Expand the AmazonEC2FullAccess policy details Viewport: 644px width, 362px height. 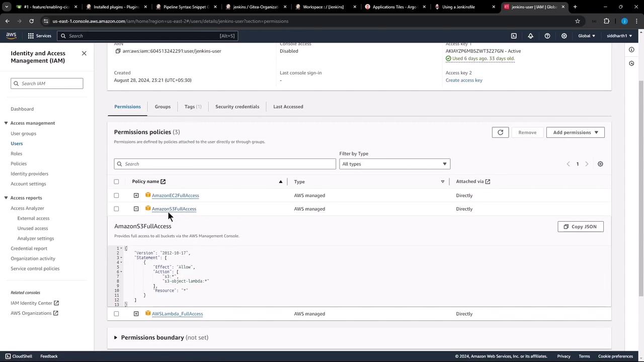pyautogui.click(x=136, y=195)
